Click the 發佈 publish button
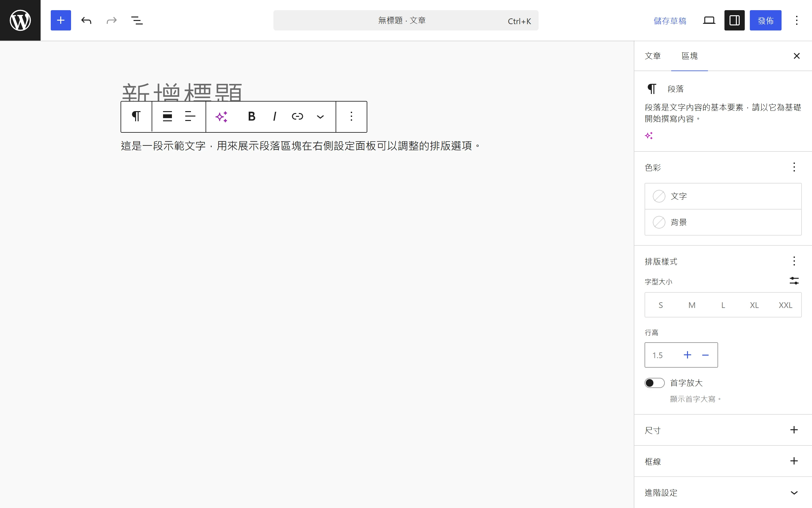Viewport: 812px width, 508px height. click(x=765, y=21)
